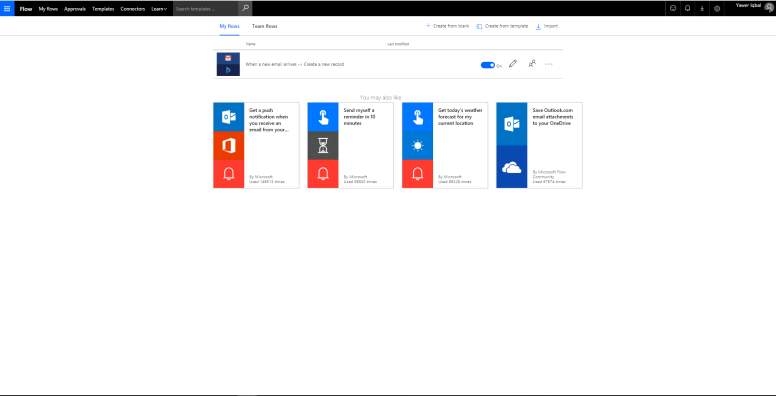Click the Yawer Iqbal user name
Screen dimensions: 776x396
point(748,5)
